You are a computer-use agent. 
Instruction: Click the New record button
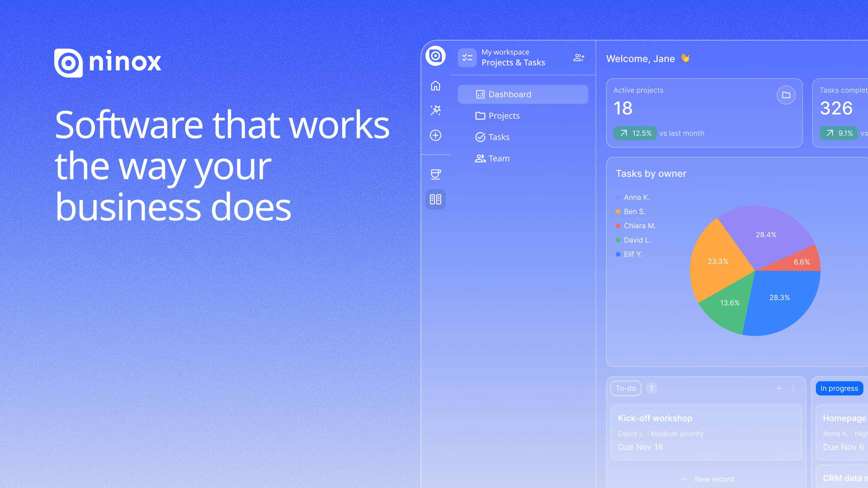[707, 479]
